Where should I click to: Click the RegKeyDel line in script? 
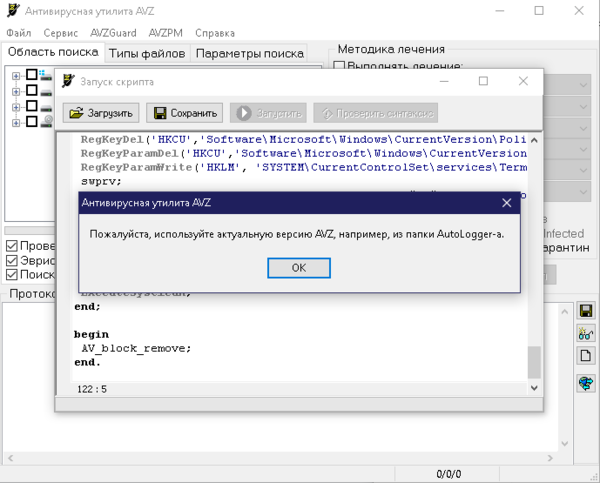303,139
